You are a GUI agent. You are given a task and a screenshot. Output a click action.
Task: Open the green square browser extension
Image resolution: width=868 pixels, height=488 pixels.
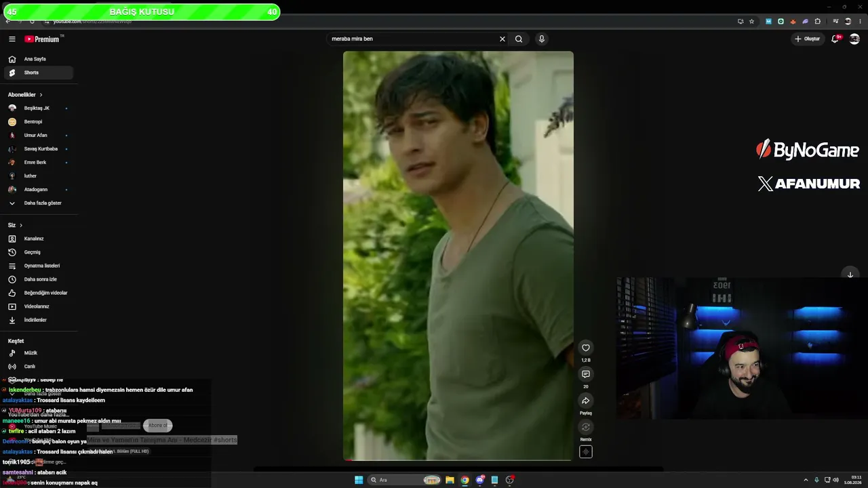point(781,22)
